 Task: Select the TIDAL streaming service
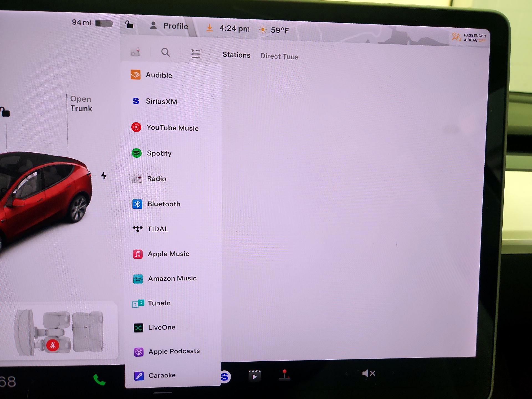pyautogui.click(x=158, y=229)
